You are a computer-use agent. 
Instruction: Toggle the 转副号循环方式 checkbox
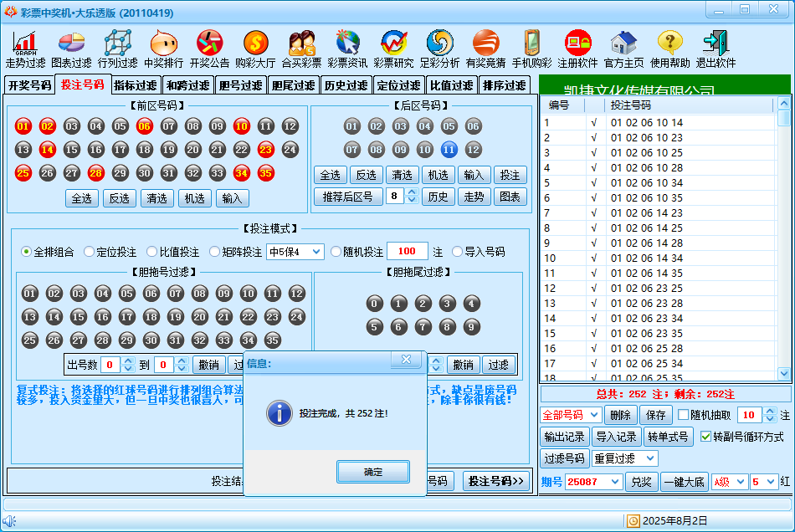pos(705,437)
